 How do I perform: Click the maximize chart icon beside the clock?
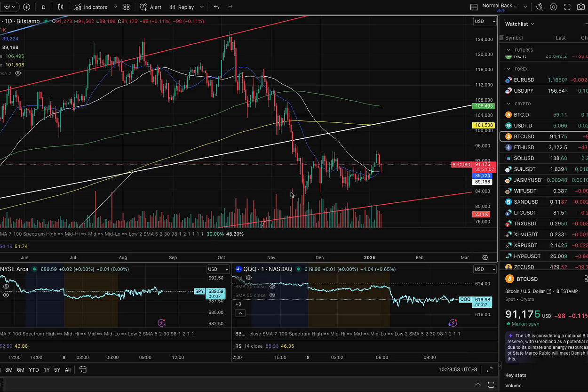point(490,369)
